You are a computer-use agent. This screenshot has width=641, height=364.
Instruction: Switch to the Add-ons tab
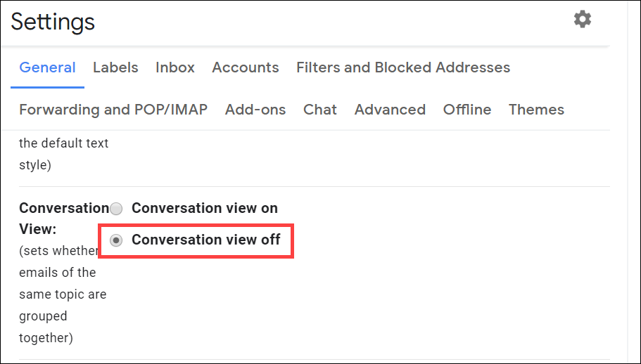coord(255,110)
